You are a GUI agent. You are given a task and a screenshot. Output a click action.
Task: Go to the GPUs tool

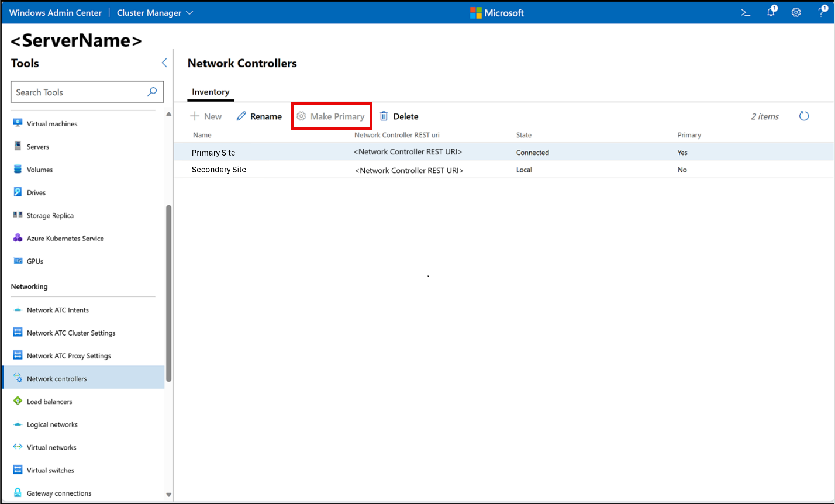pyautogui.click(x=35, y=261)
